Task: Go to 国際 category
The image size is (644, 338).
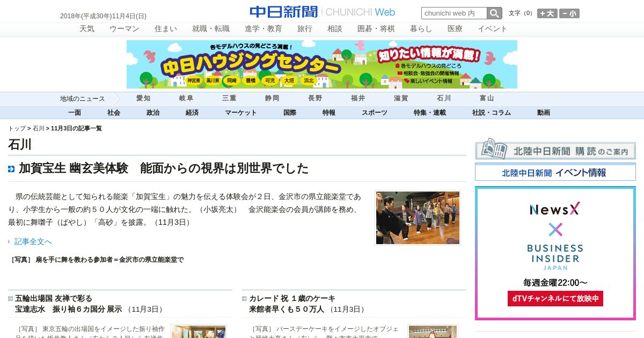Action: (x=290, y=113)
